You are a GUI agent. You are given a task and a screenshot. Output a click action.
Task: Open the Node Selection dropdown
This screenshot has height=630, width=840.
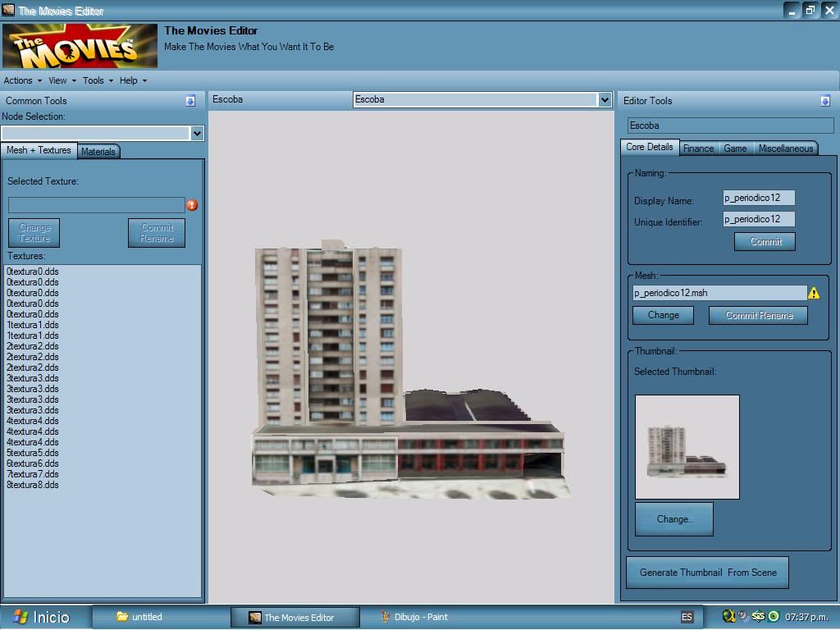197,134
